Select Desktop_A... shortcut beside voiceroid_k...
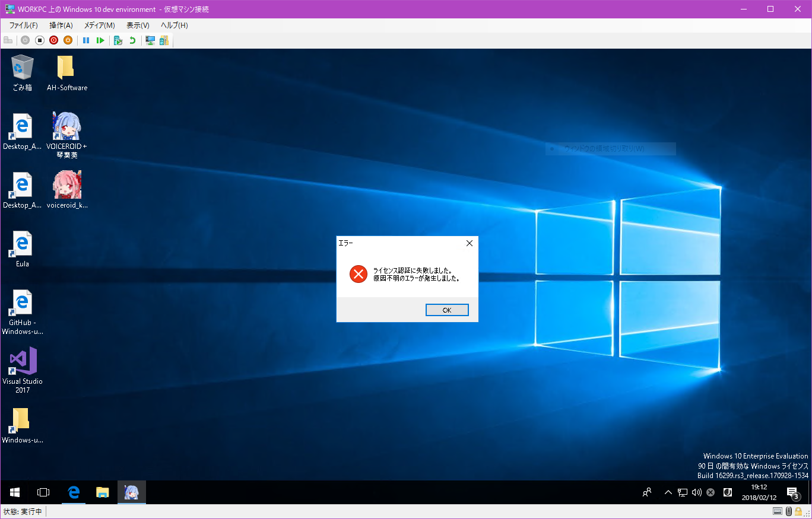This screenshot has height=519, width=812. (22, 190)
